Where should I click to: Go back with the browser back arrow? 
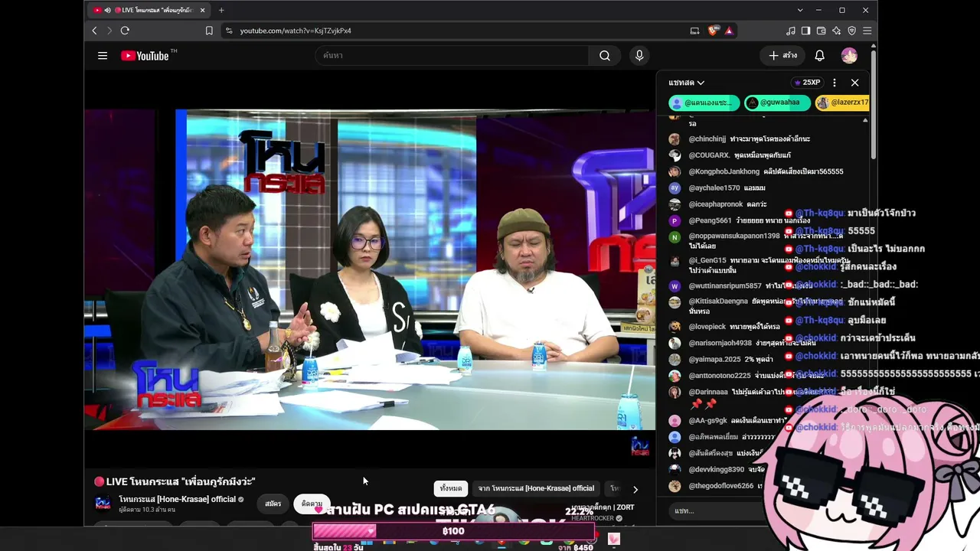click(95, 31)
